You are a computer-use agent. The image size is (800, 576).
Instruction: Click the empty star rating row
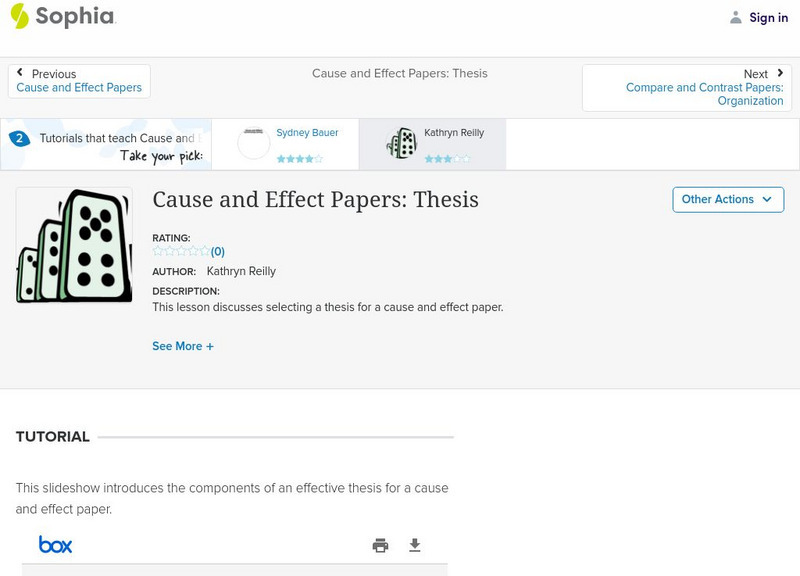(x=181, y=252)
